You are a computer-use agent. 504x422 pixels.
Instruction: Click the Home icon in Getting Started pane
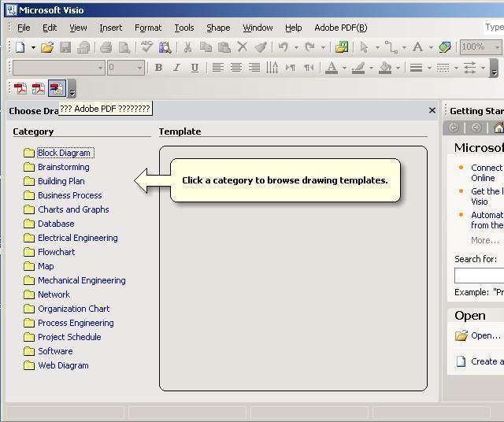point(498,128)
